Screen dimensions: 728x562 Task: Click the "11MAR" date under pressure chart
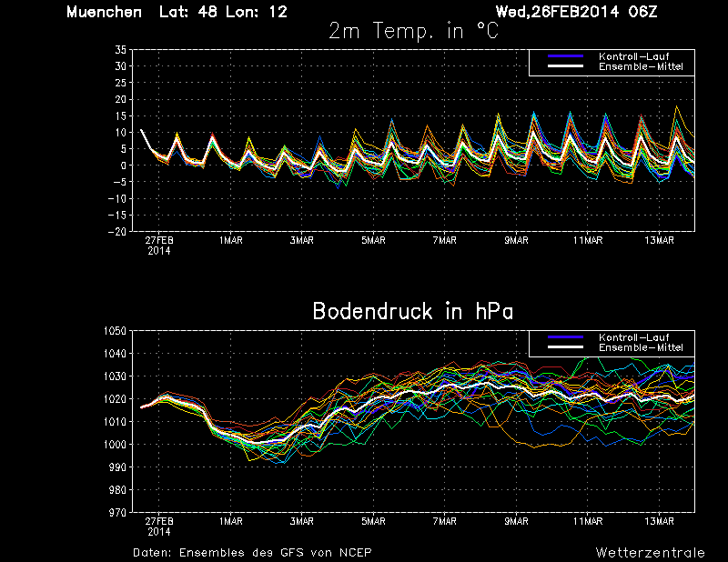click(x=588, y=522)
